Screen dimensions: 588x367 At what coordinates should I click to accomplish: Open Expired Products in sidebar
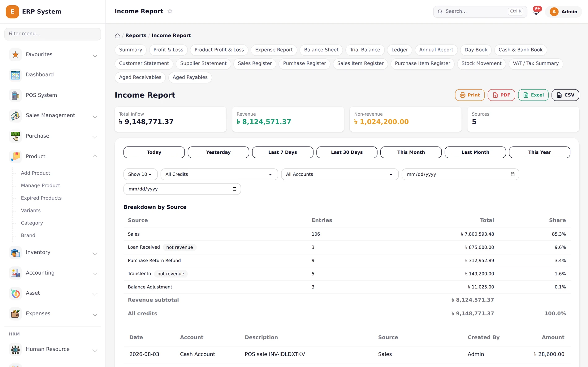point(41,198)
